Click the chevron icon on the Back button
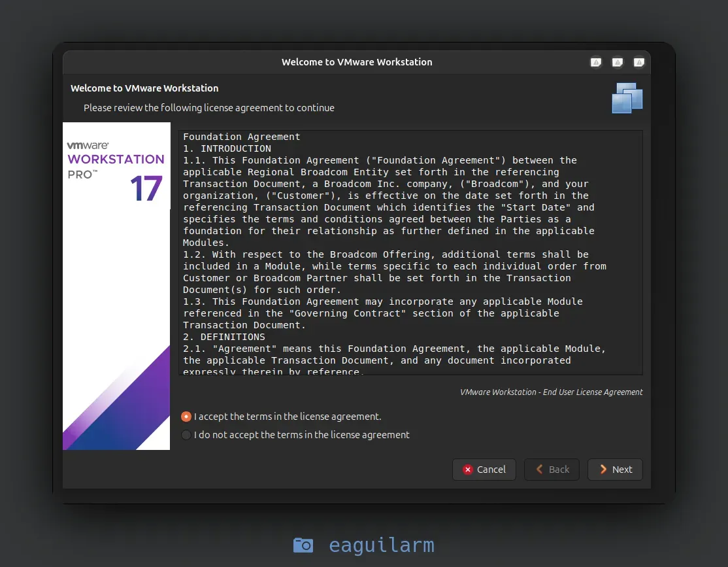The width and height of the screenshot is (728, 567). tap(540, 470)
